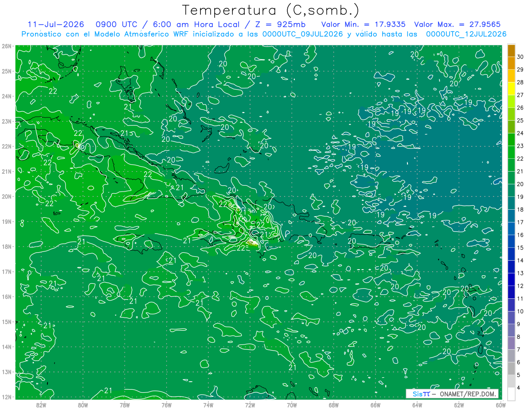
Task: Click the 16N latitude label
Action: click(x=7, y=297)
